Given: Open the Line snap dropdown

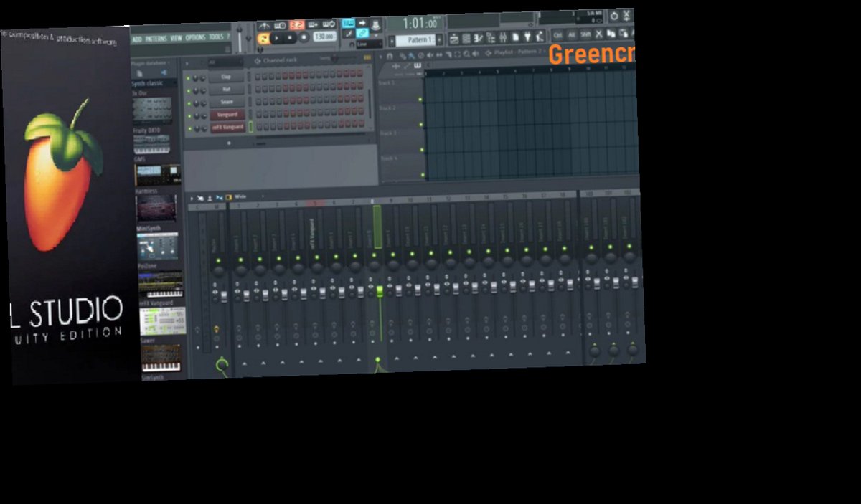Looking at the screenshot, I should tap(370, 44).
